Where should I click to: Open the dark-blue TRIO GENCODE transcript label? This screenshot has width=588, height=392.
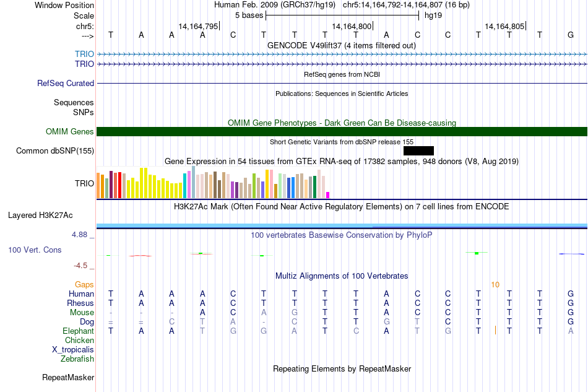click(x=84, y=64)
